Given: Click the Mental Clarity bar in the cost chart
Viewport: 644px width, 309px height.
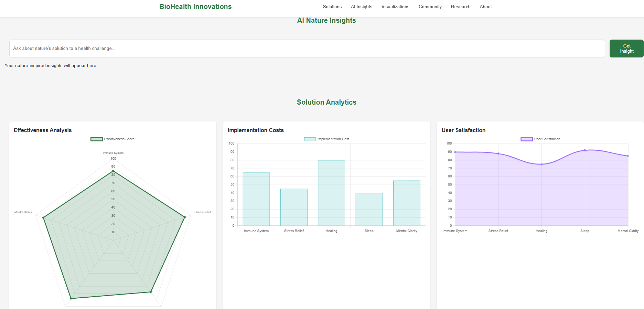Looking at the screenshot, I should [x=407, y=203].
